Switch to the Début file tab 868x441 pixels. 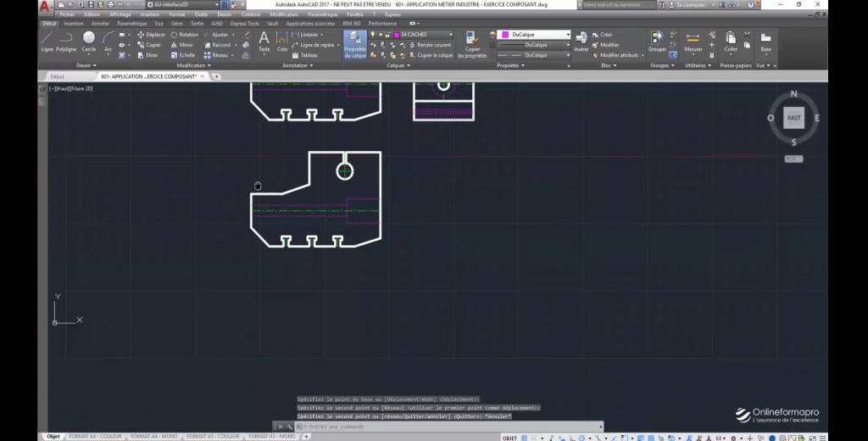[57, 76]
